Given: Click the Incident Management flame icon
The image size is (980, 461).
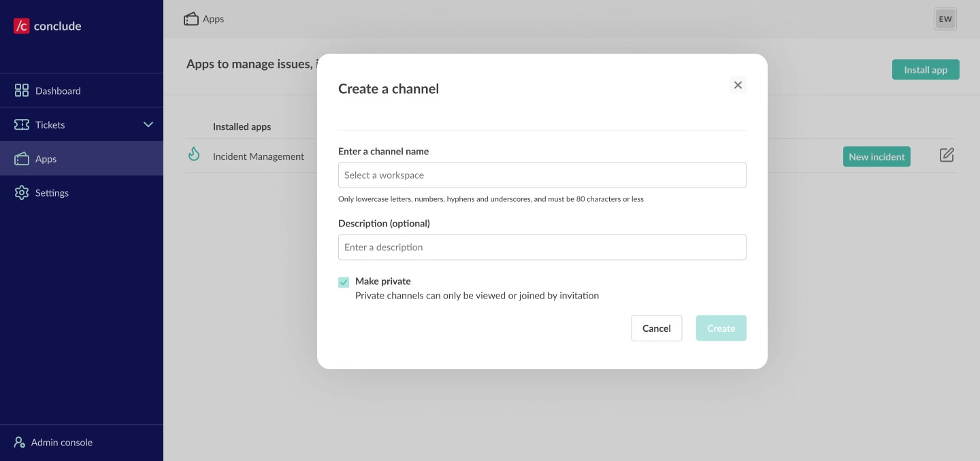Looking at the screenshot, I should pyautogui.click(x=194, y=155).
